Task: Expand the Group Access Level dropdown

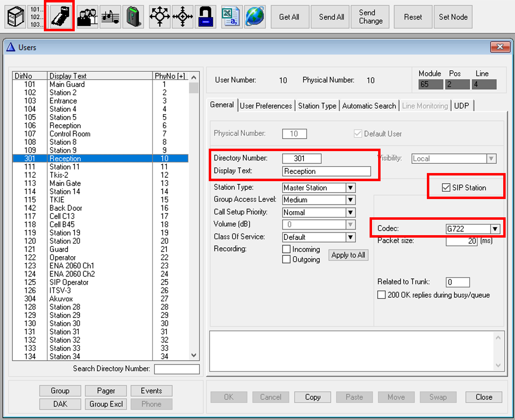Action: (x=351, y=200)
